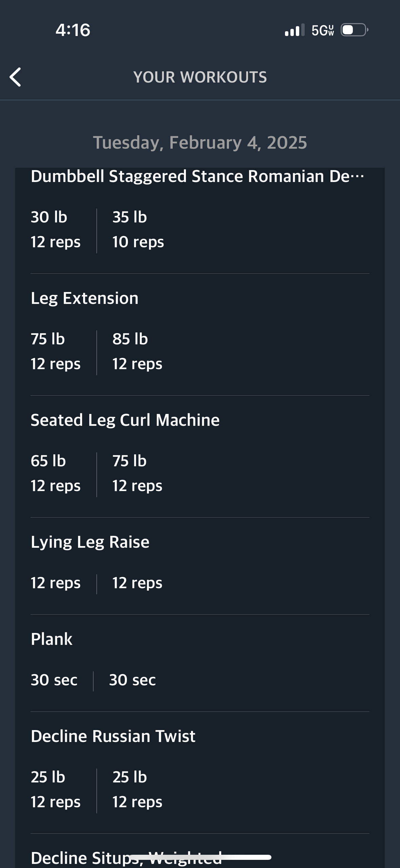The image size is (400, 868).
Task: Select the 85 lb Leg Extension set
Action: 137,351
